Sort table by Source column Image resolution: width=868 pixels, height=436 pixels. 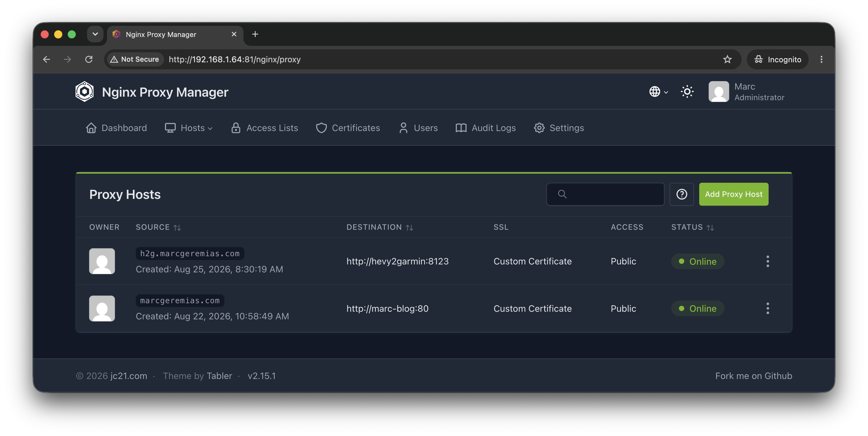(158, 227)
